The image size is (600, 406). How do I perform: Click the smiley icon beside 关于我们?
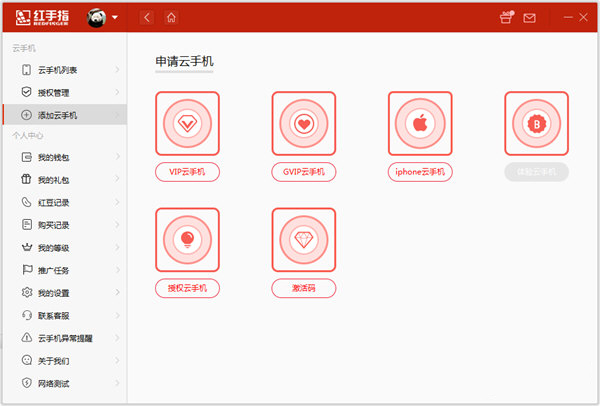[26, 360]
